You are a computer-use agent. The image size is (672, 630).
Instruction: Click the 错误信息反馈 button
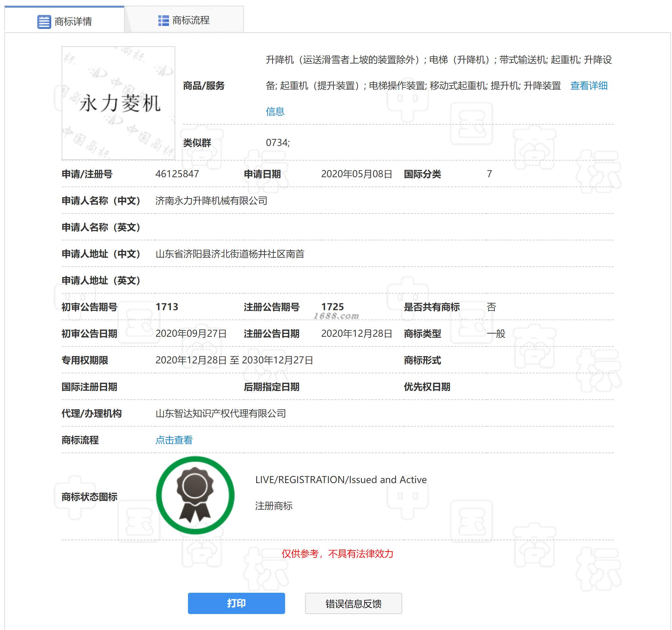[x=353, y=603]
